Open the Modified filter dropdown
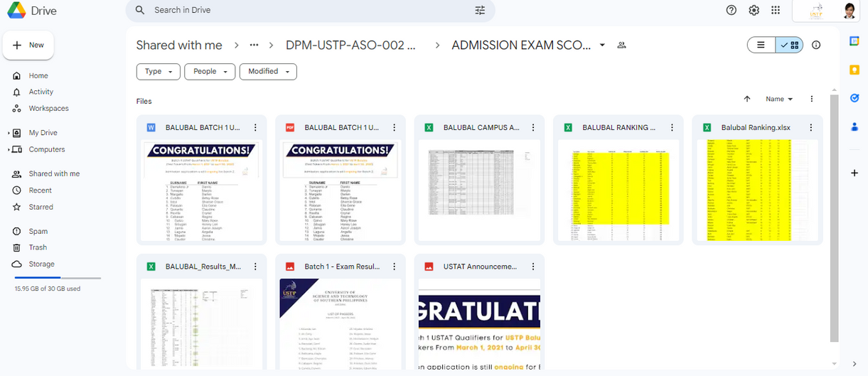The width and height of the screenshot is (868, 376). point(268,71)
